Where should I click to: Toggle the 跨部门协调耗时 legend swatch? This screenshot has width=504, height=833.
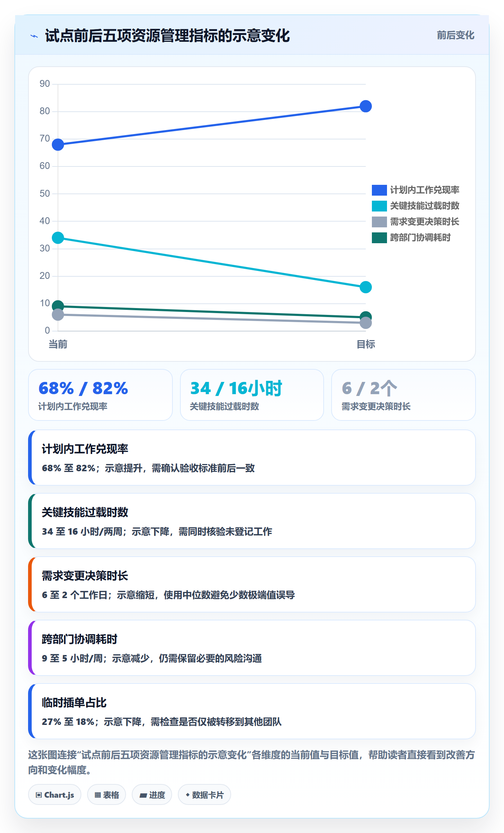point(379,237)
